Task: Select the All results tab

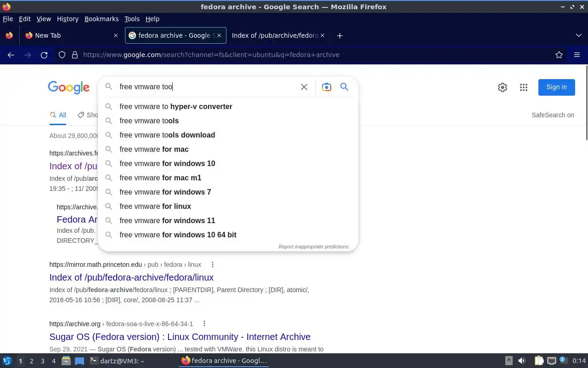Action: tap(58, 115)
